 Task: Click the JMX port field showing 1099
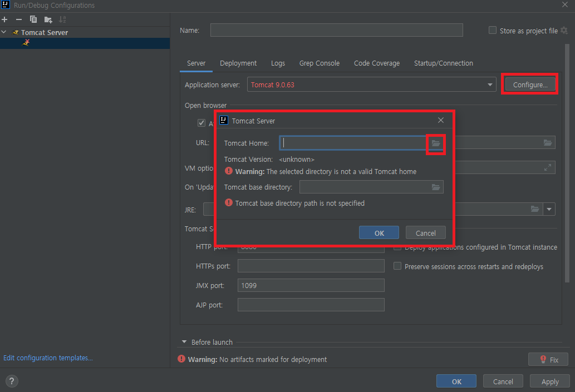click(x=311, y=285)
